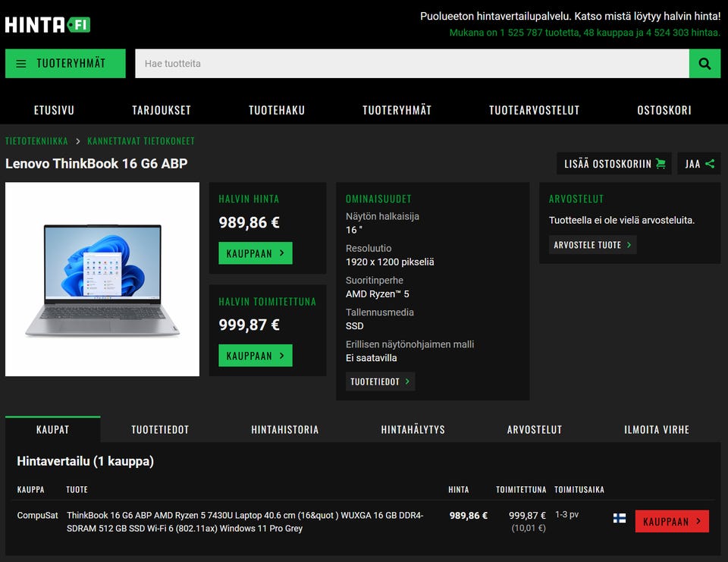Click the Hinta.fi logo
The height and width of the screenshot is (562, 728).
47,24
